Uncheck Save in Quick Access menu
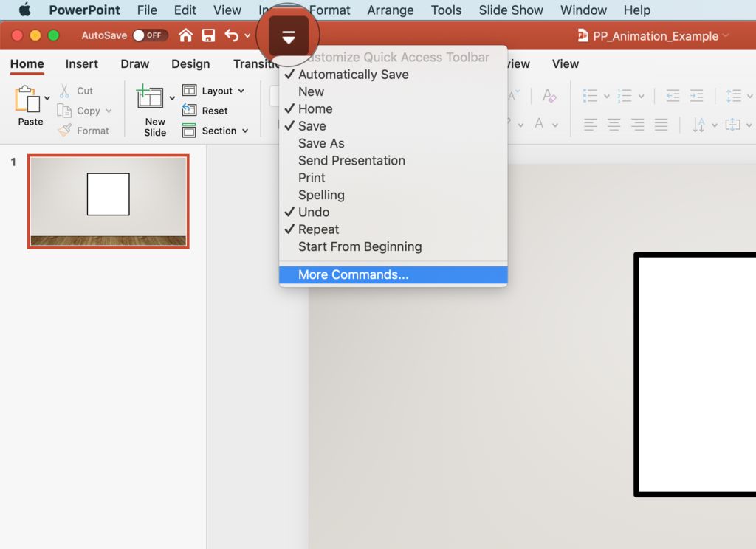Image resolution: width=756 pixels, height=549 pixels. [393, 126]
